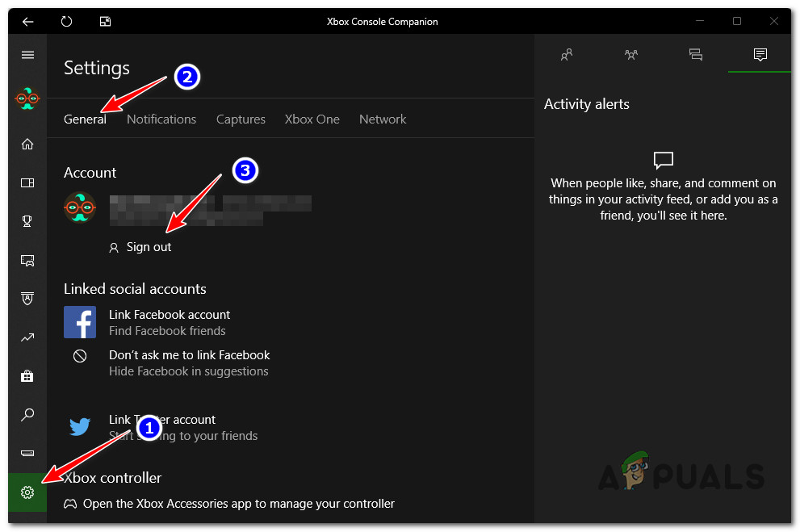Image resolution: width=800 pixels, height=532 pixels.
Task: Click the 'Hide Facebook in suggestions' text
Action: [x=188, y=371]
